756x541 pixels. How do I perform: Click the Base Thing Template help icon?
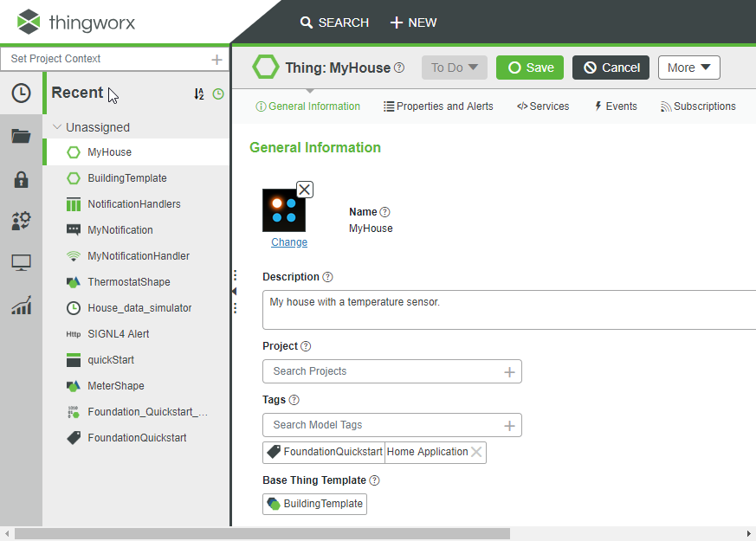coord(374,480)
